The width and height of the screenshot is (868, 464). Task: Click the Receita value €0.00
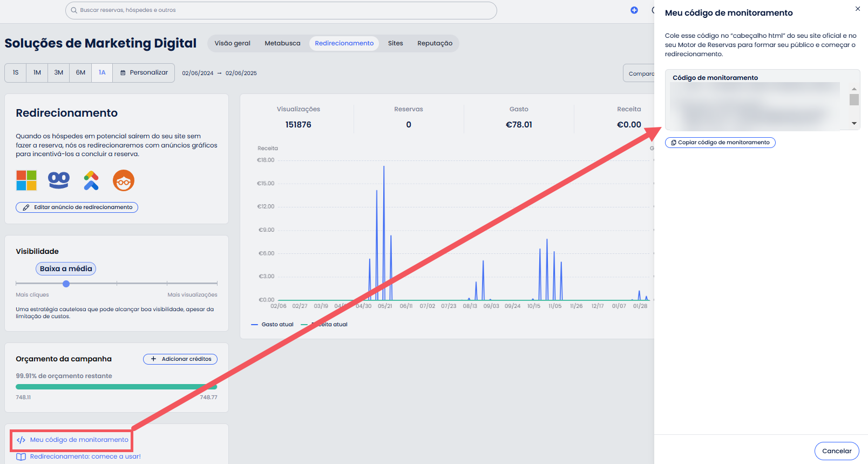(x=629, y=125)
